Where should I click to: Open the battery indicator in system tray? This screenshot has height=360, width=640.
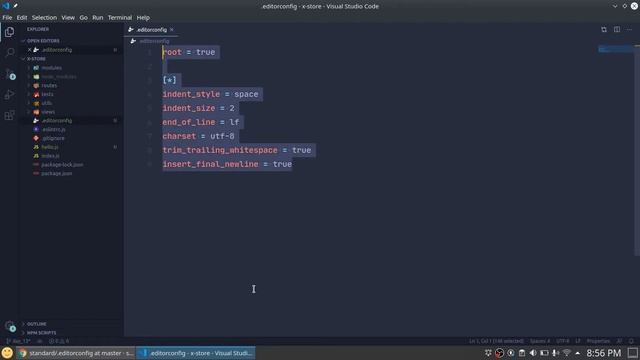click(544, 353)
